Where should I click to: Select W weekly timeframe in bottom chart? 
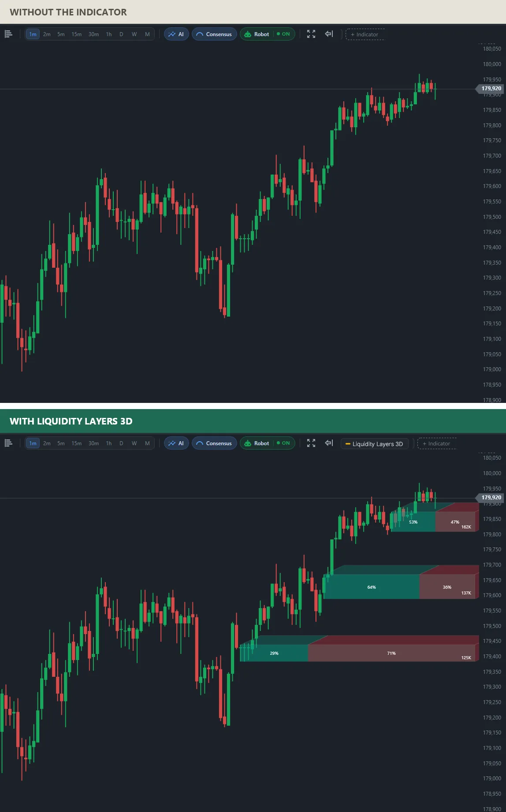pos(134,443)
